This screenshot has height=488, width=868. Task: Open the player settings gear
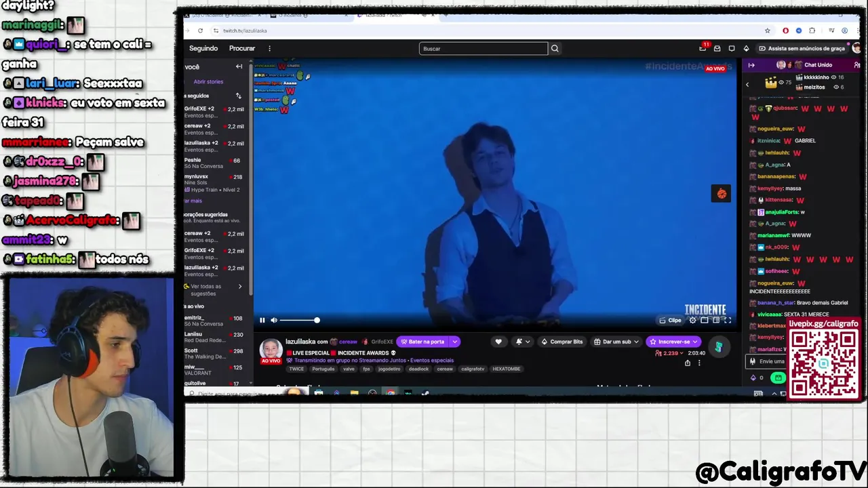pos(692,320)
